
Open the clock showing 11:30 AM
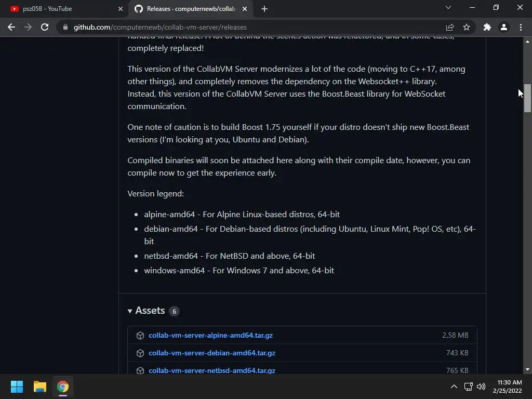click(507, 387)
